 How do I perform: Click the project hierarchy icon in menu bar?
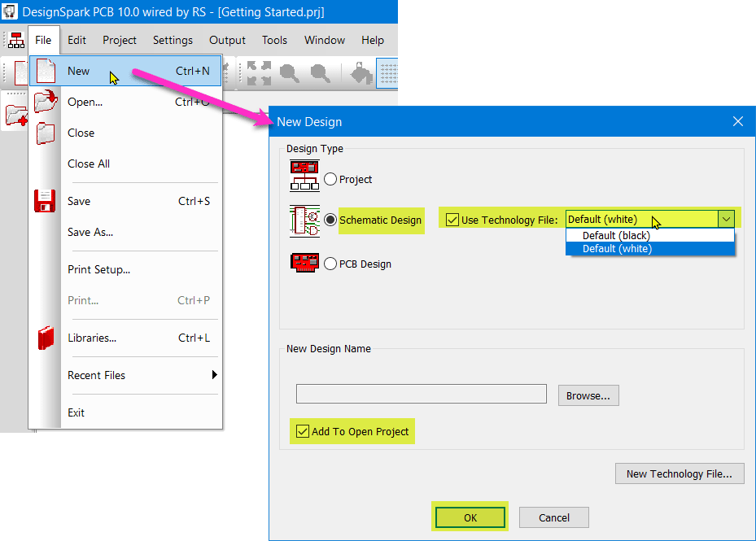coord(16,40)
